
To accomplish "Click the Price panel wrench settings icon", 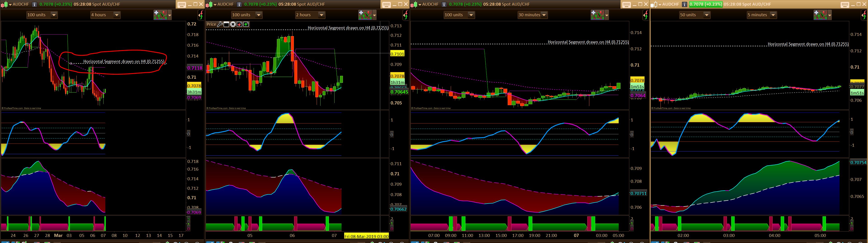I will click(x=220, y=24).
